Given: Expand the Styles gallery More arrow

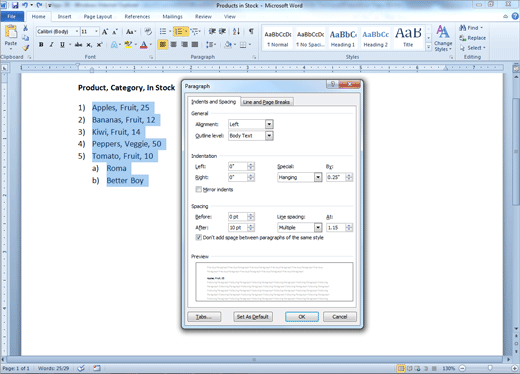Looking at the screenshot, I should coord(428,48).
